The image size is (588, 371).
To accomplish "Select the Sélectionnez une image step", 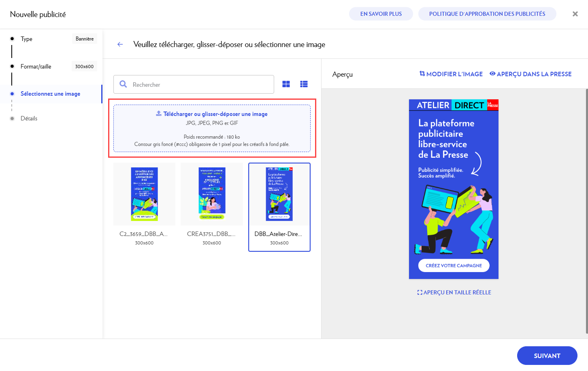I will pyautogui.click(x=50, y=94).
